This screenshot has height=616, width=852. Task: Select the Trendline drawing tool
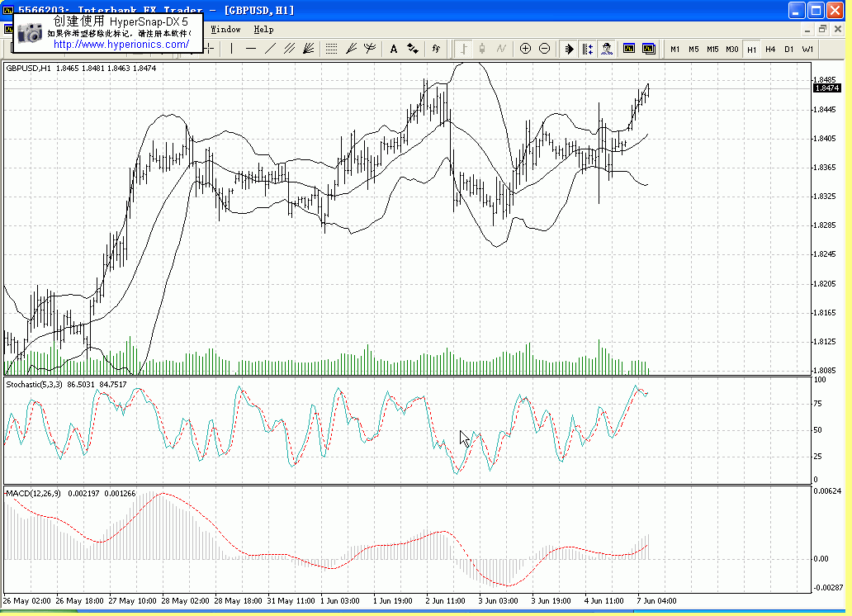coord(270,49)
